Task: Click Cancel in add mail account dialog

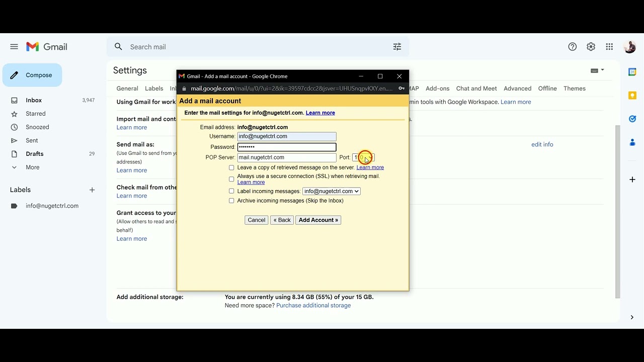Action: click(x=257, y=220)
